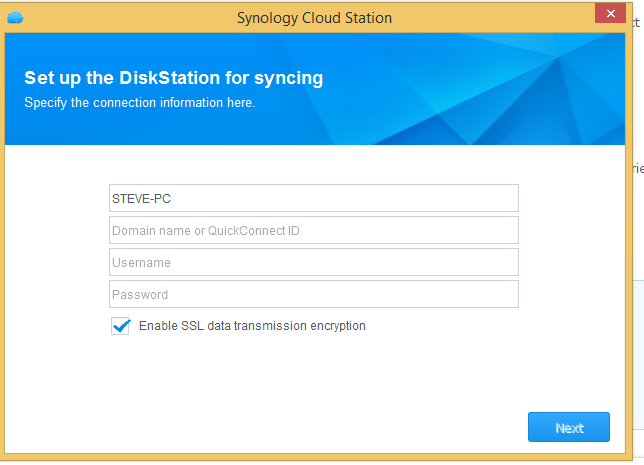The width and height of the screenshot is (644, 465).
Task: Click the 'Enable SSL data transmission encryption' label
Action: pyautogui.click(x=252, y=326)
